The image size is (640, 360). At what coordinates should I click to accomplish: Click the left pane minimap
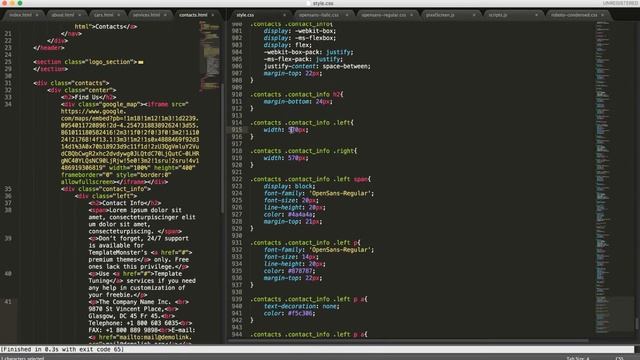pos(209,55)
